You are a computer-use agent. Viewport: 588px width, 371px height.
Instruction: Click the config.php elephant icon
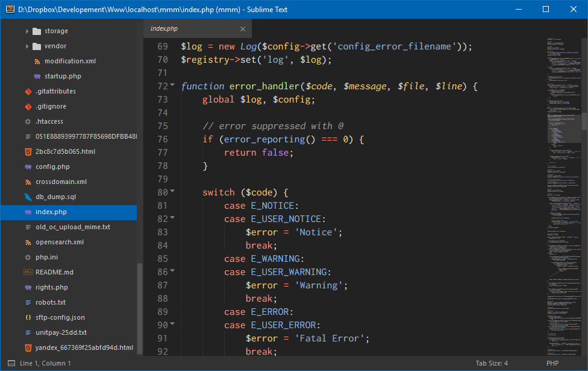pos(28,166)
